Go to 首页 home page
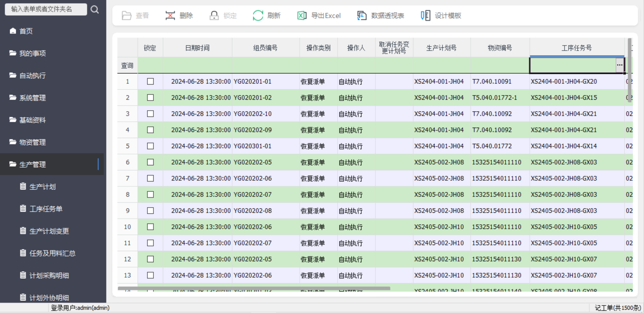The width and height of the screenshot is (644, 313). click(x=26, y=31)
